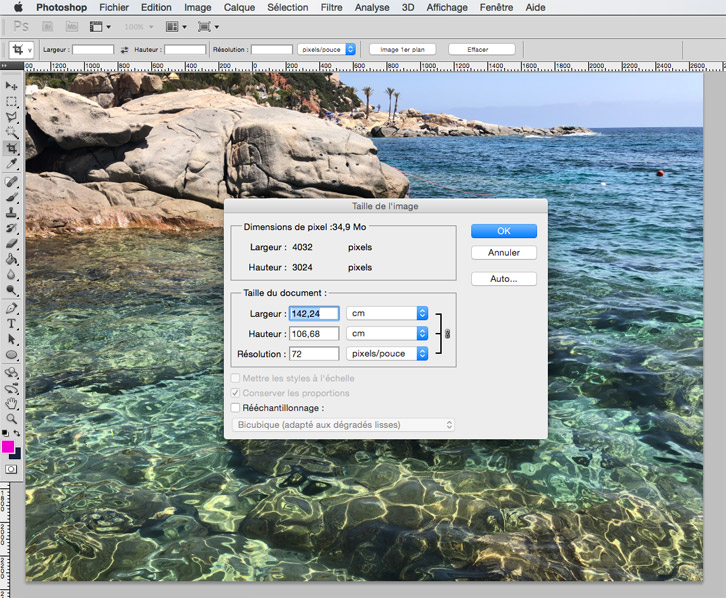
Task: Select the Move tool
Action: 12,86
